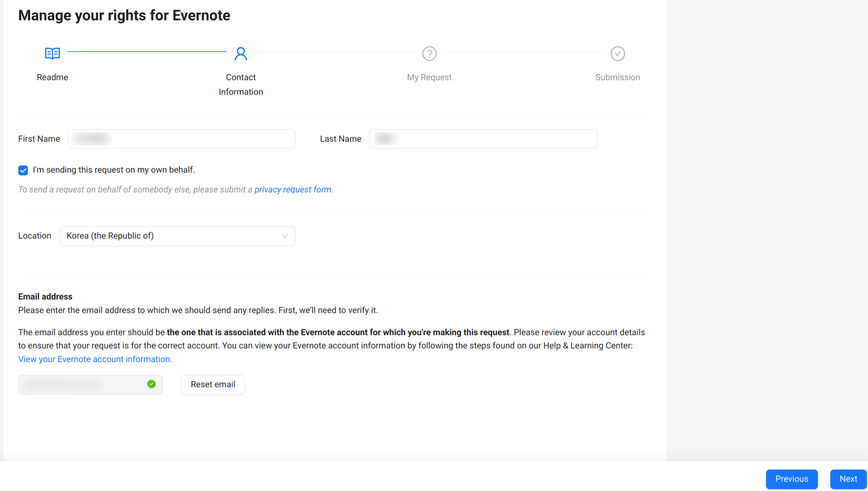
Task: Click the My Request question mark icon
Action: tap(429, 53)
